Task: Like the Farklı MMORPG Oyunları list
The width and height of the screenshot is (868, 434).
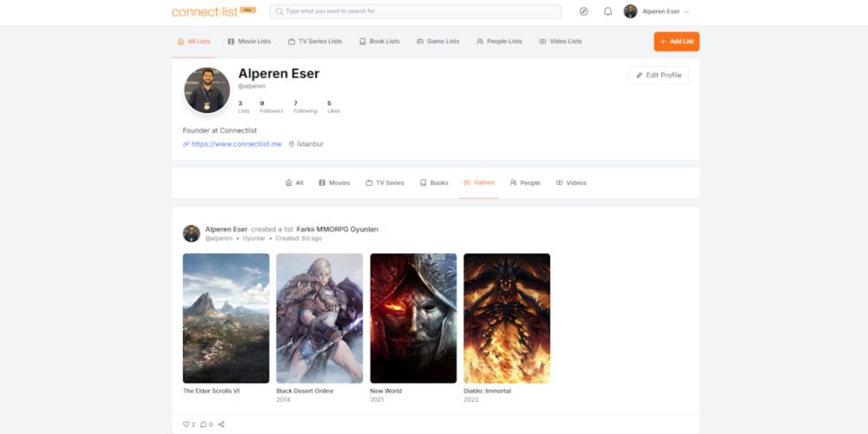Action: tap(186, 424)
